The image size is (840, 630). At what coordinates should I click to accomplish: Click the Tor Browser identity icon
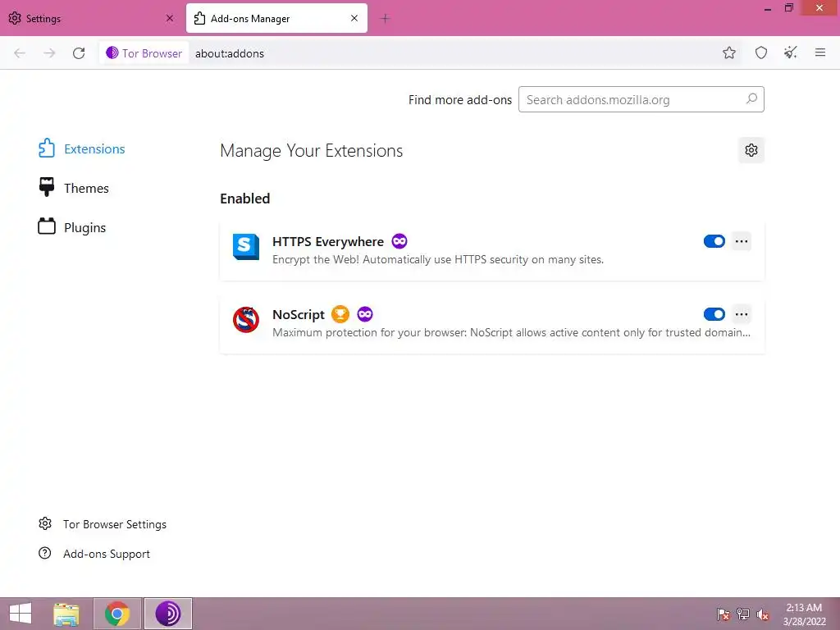point(112,52)
